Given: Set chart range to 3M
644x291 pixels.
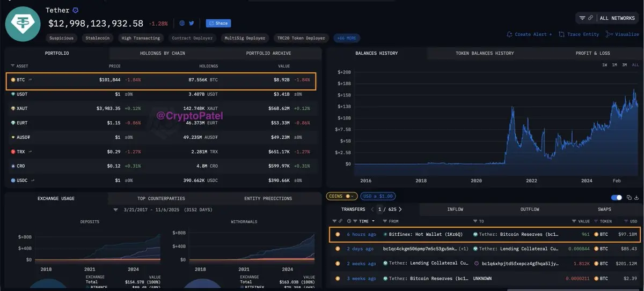Looking at the screenshot, I should (625, 65).
